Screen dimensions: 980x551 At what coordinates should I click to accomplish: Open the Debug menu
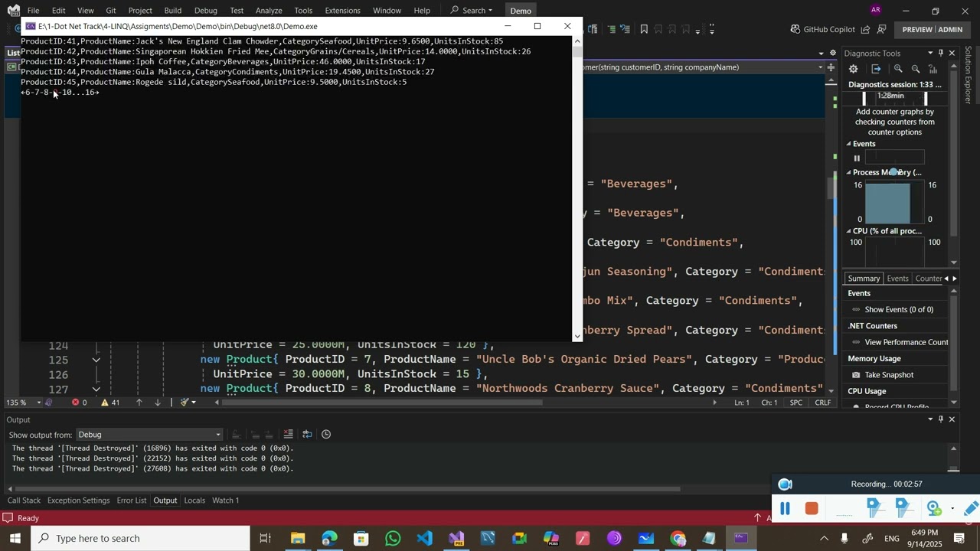[206, 11]
